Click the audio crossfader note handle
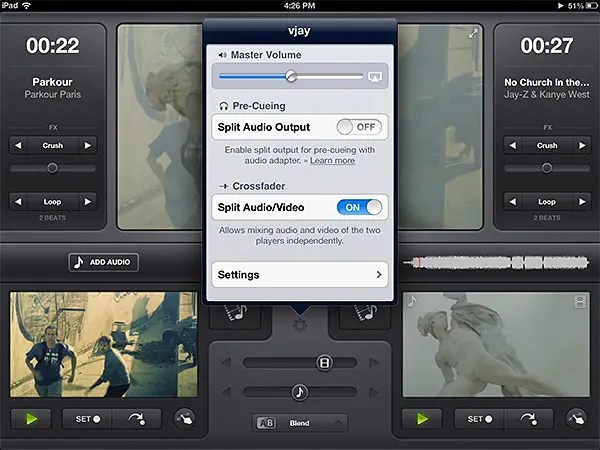The image size is (600, 450). [299, 392]
